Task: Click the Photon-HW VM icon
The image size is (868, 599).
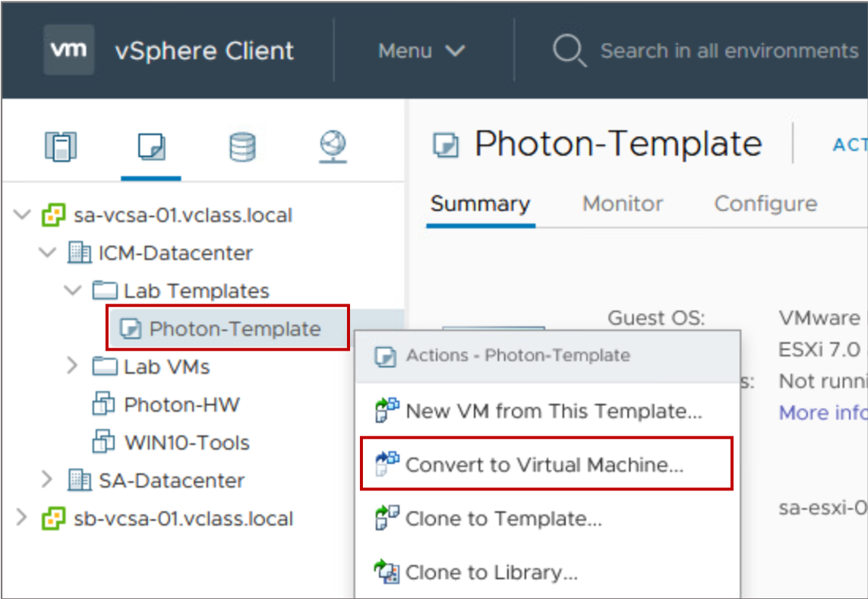Action: [x=103, y=404]
